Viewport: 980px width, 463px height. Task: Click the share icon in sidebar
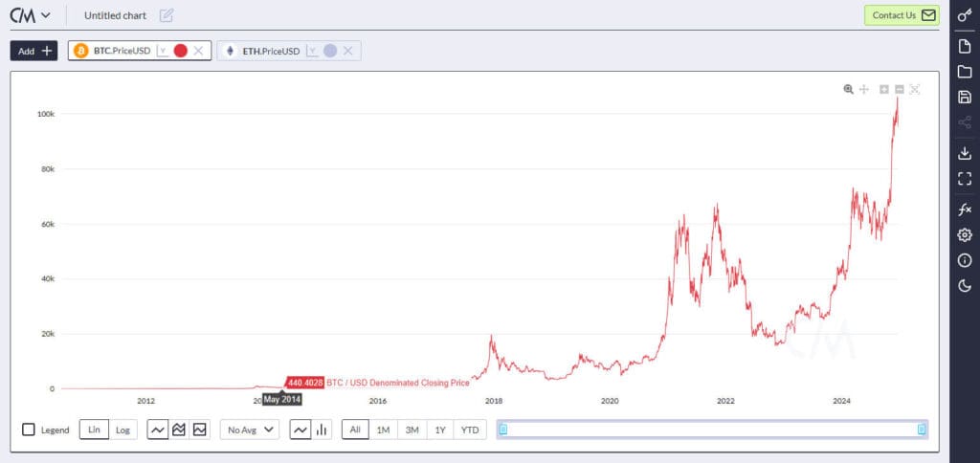pos(965,122)
